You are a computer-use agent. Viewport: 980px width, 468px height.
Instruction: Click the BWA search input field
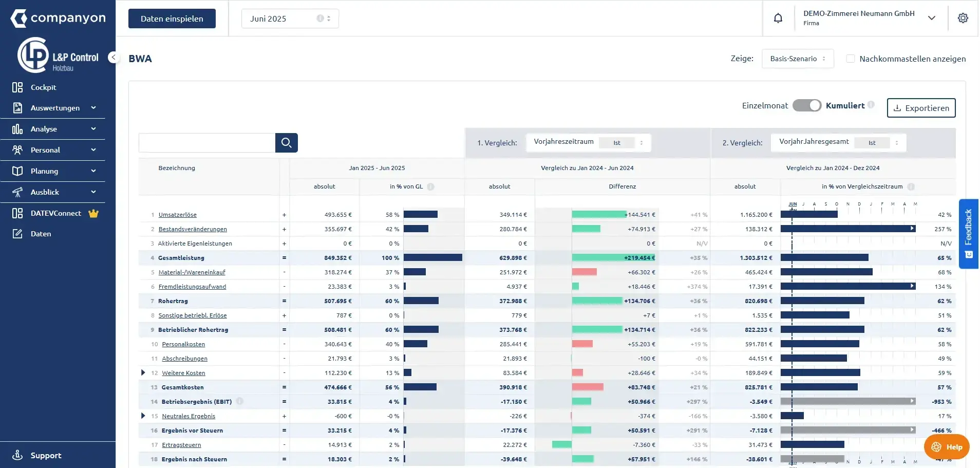207,143
